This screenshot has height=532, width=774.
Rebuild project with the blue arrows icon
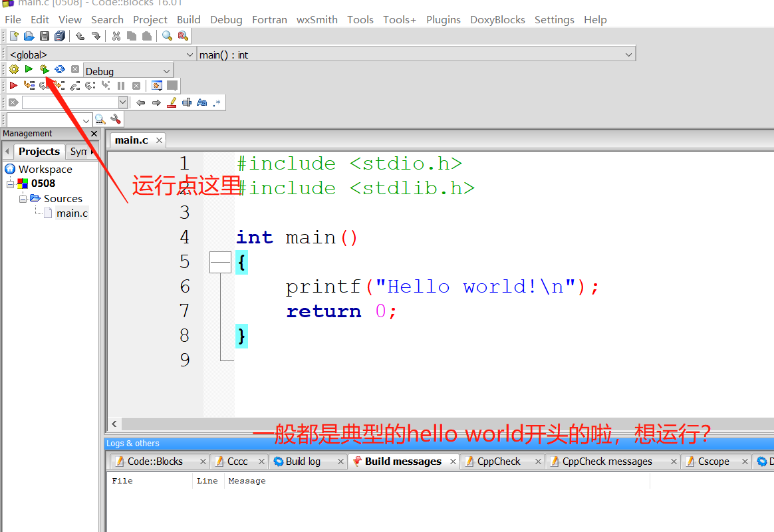point(60,69)
